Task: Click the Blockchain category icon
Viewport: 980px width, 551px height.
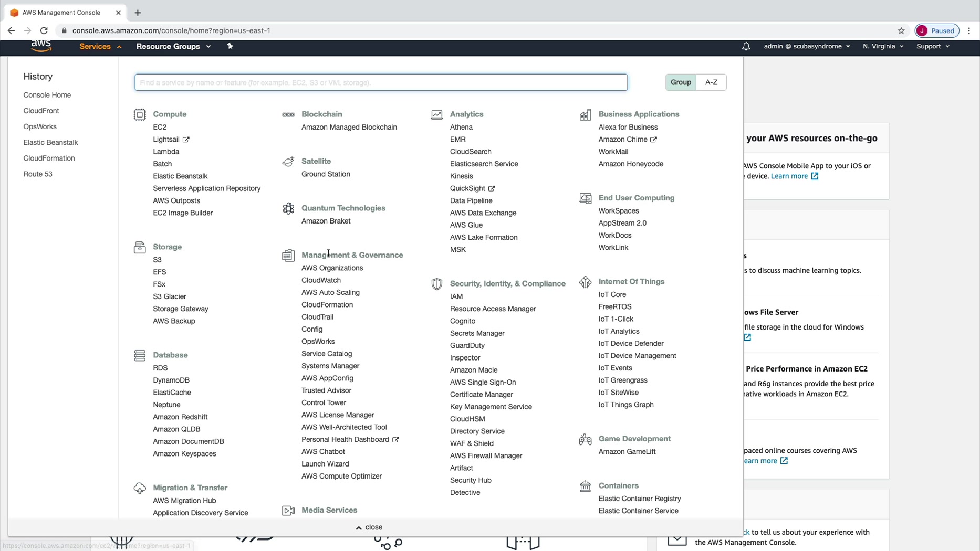Action: click(x=288, y=114)
